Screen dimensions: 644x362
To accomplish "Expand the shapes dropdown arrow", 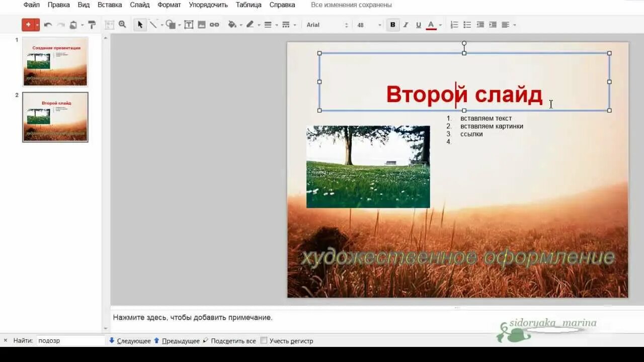I will coord(179,25).
